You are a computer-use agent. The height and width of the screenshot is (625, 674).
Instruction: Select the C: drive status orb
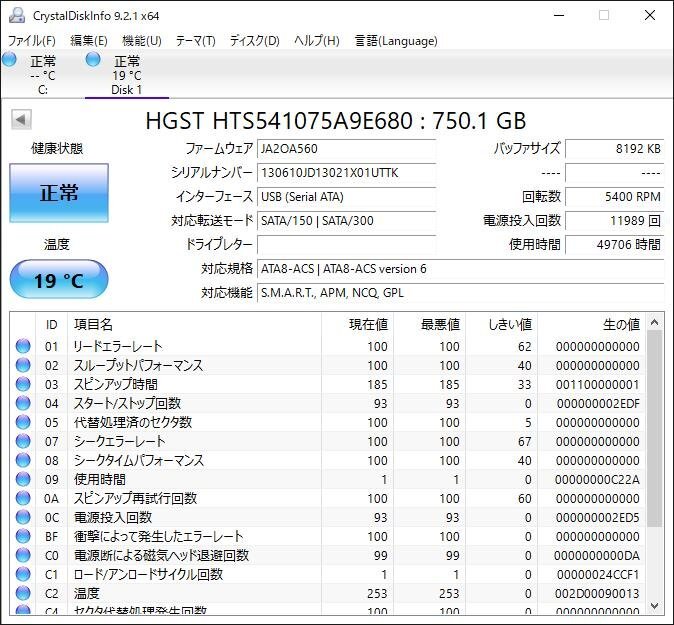[x=10, y=61]
